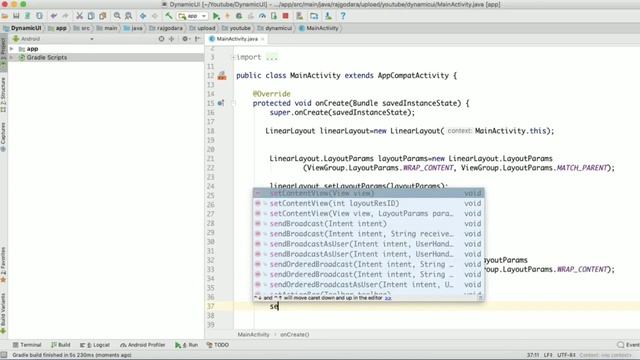The height and width of the screenshot is (360, 640).
Task: Click the youtube breadcrumb folder
Action: pyautogui.click(x=236, y=28)
